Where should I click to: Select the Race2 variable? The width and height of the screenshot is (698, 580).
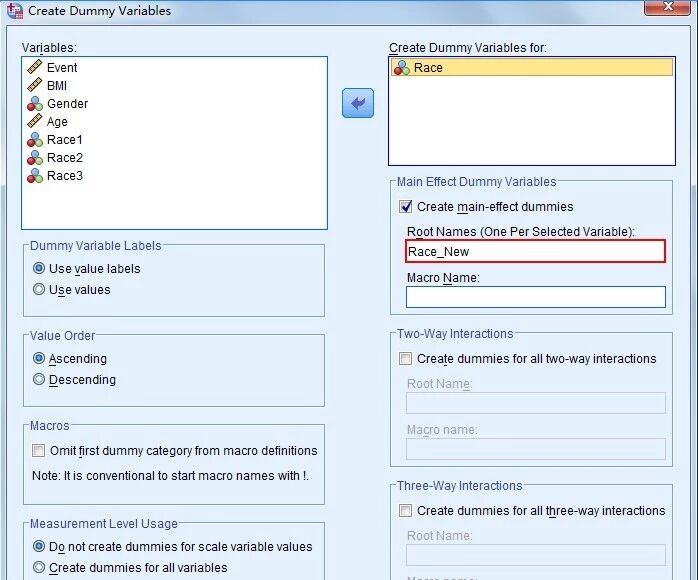(65, 158)
